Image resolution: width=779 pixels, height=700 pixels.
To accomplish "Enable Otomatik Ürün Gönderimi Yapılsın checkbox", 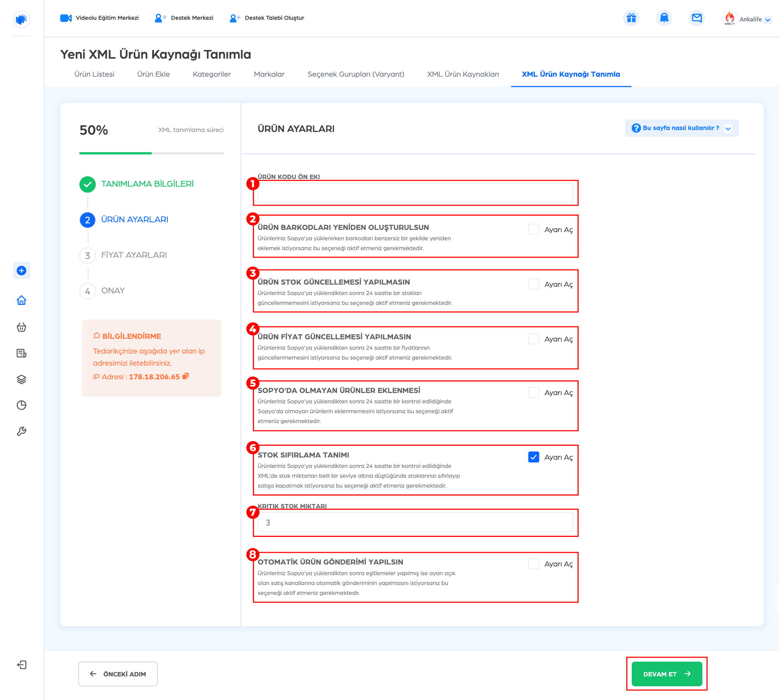I will tap(534, 564).
